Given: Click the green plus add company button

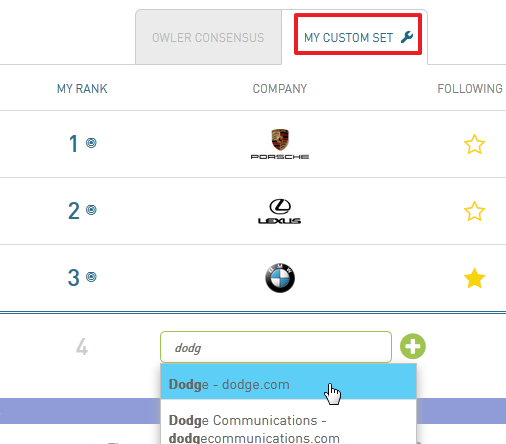Looking at the screenshot, I should (413, 346).
